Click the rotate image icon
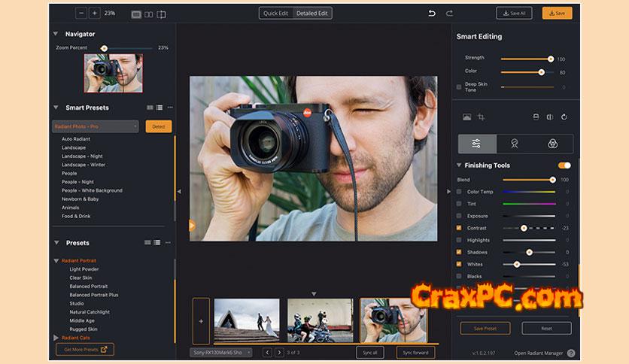The width and height of the screenshot is (629, 364). tap(564, 117)
